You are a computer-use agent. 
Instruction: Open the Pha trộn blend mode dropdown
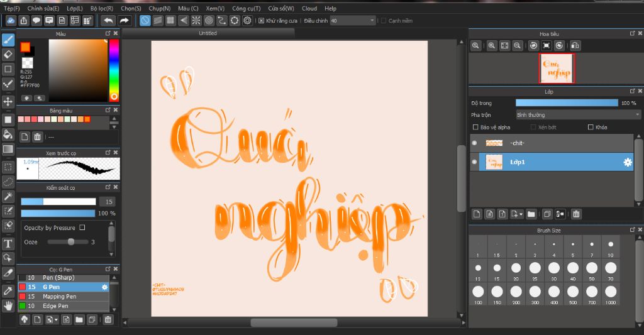click(x=577, y=115)
